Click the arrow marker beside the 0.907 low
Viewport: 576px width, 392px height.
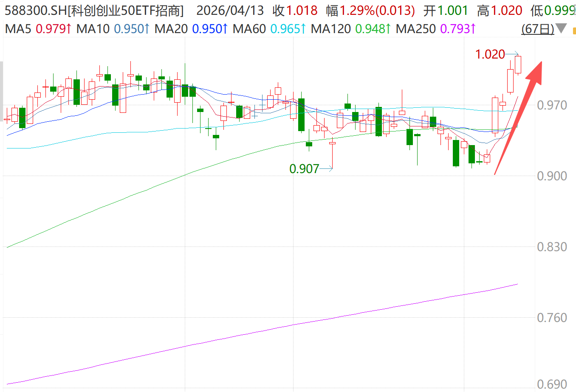click(326, 169)
